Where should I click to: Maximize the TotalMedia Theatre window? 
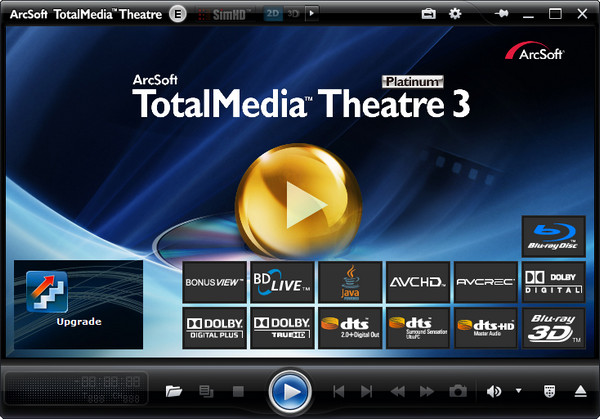point(555,14)
